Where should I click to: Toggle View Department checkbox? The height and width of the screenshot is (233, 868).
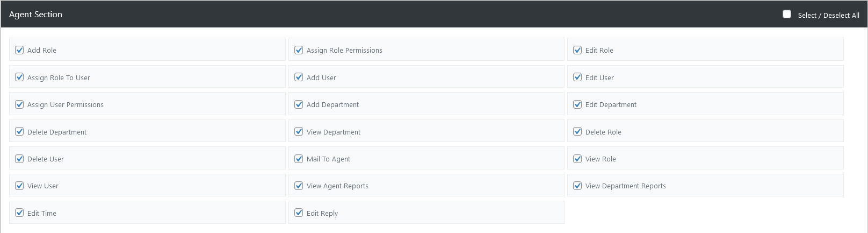click(x=299, y=132)
